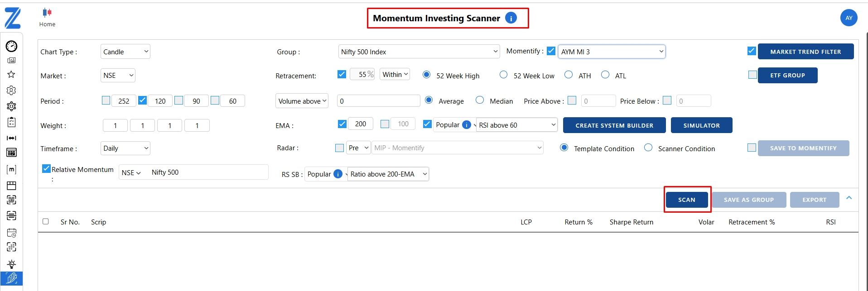The height and width of the screenshot is (291, 868).
Task: Open the clipboard checklist icon in sidebar
Action: (11, 122)
